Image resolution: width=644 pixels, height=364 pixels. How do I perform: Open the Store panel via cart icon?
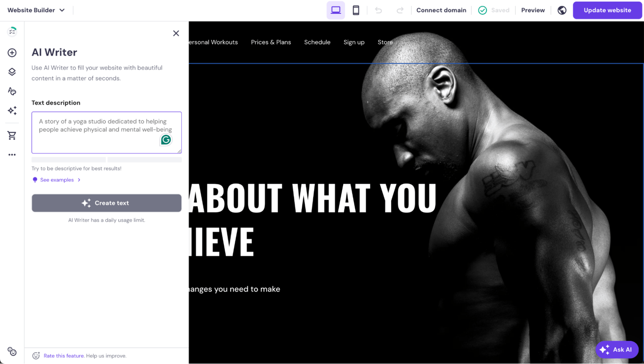tap(12, 135)
